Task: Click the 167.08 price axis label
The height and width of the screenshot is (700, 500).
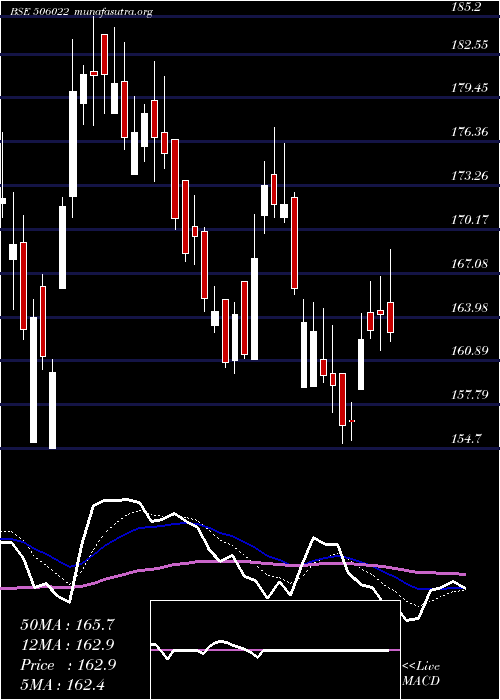Action: pos(470,263)
